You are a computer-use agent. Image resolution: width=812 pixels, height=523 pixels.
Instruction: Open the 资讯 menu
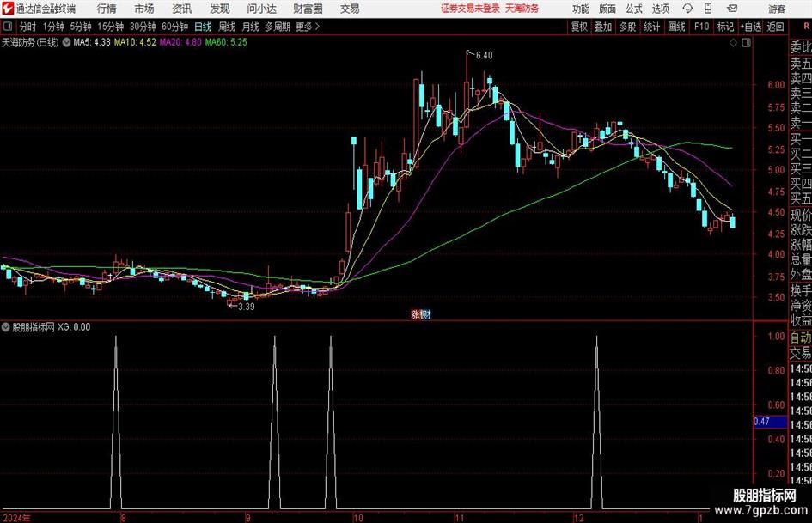click(182, 9)
